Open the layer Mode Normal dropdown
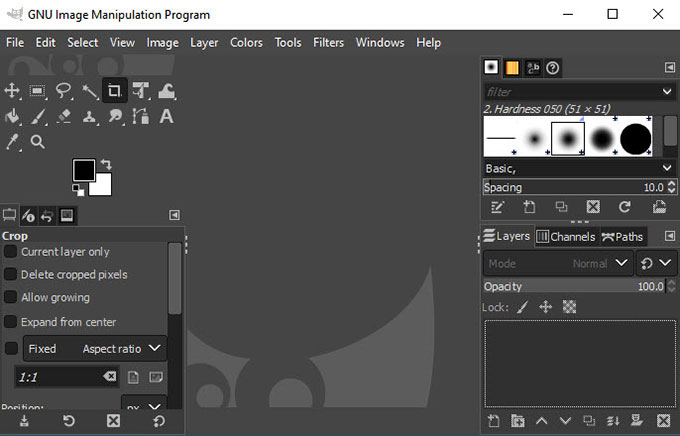The height and width of the screenshot is (436, 680). click(558, 263)
